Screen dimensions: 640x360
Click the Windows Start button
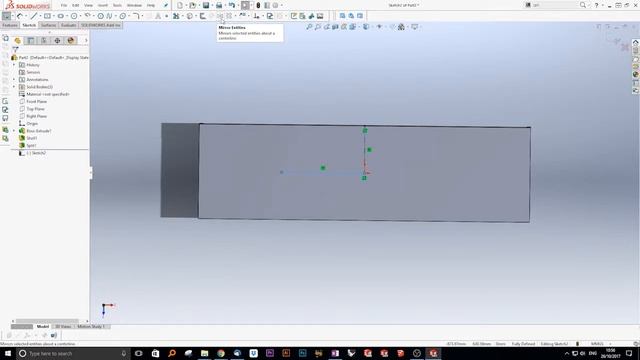tap(8, 353)
